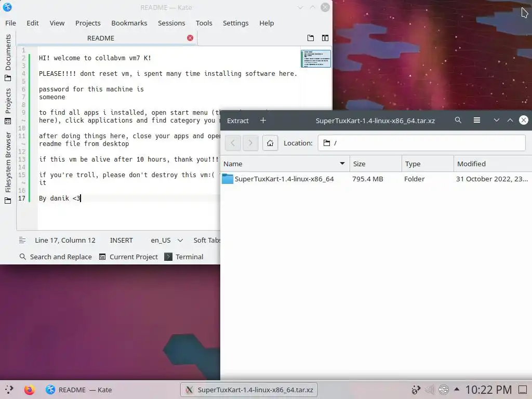Screen dimensions: 532x399
Task: Open the Help menu in Kate
Action: click(267, 23)
